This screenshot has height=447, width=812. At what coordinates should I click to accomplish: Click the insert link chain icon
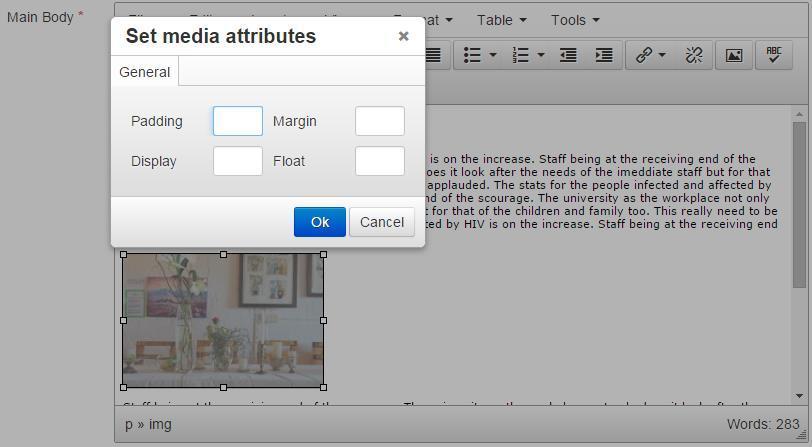point(644,55)
